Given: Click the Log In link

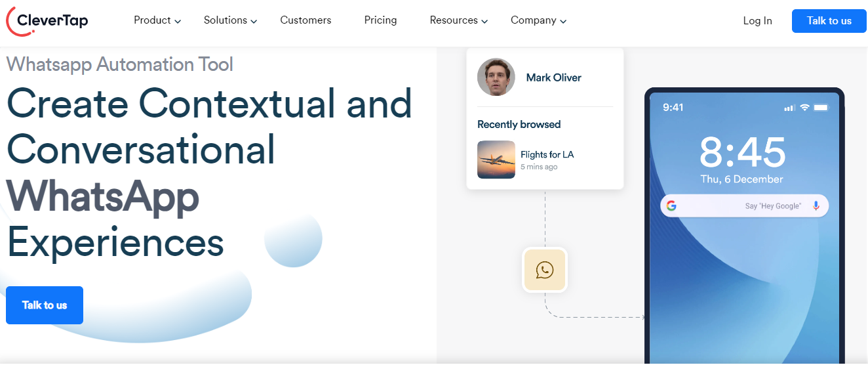Looking at the screenshot, I should coord(757,21).
